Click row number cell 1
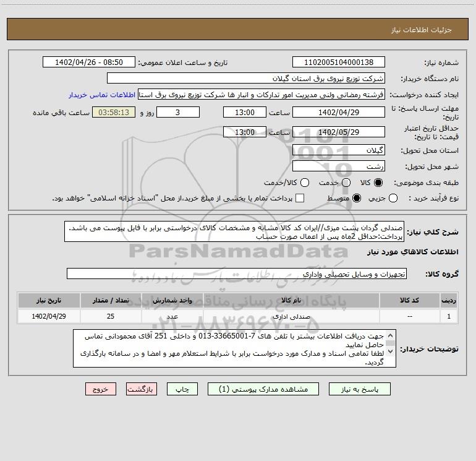 coord(449,316)
